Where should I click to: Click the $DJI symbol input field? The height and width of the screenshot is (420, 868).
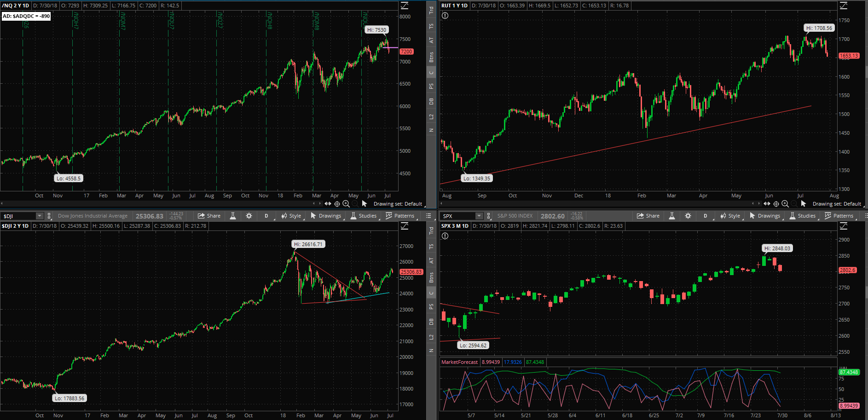pyautogui.click(x=18, y=216)
